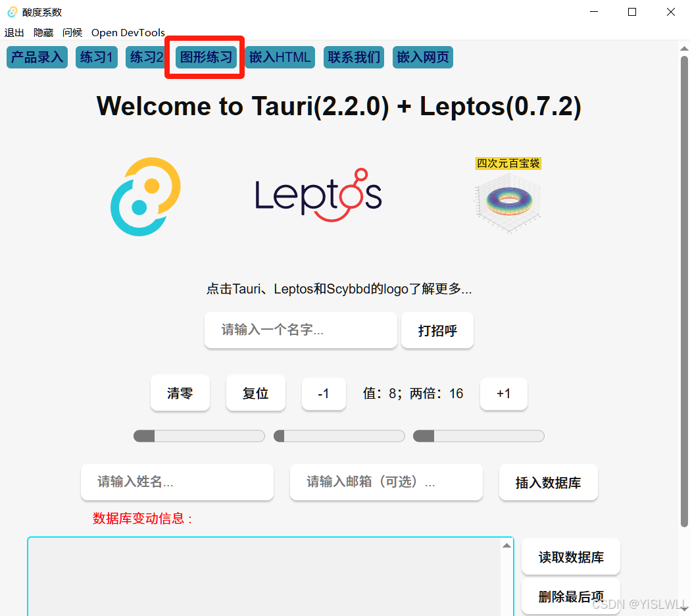The height and width of the screenshot is (616, 690).
Task: Click the first progress bar on the left
Action: 199,436
